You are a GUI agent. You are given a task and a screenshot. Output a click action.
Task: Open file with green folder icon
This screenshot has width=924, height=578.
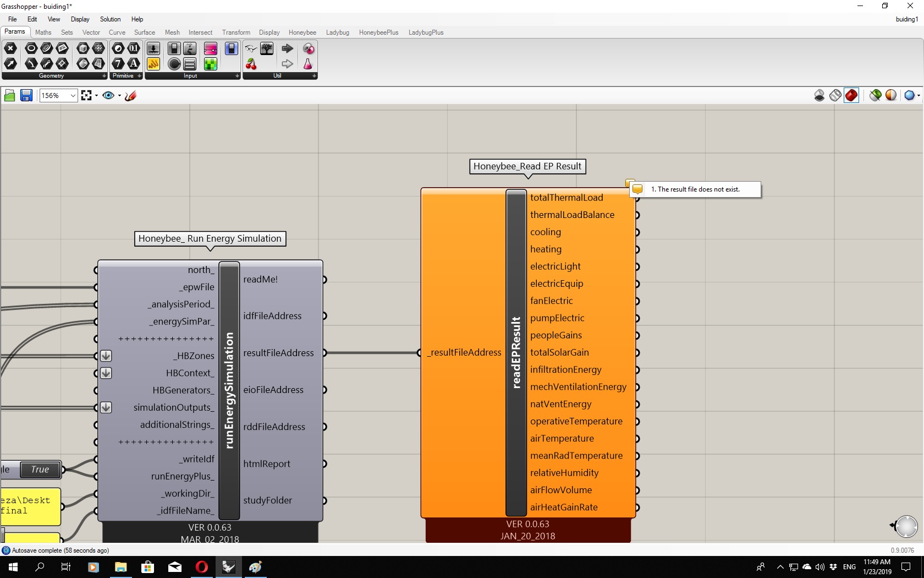(9, 96)
